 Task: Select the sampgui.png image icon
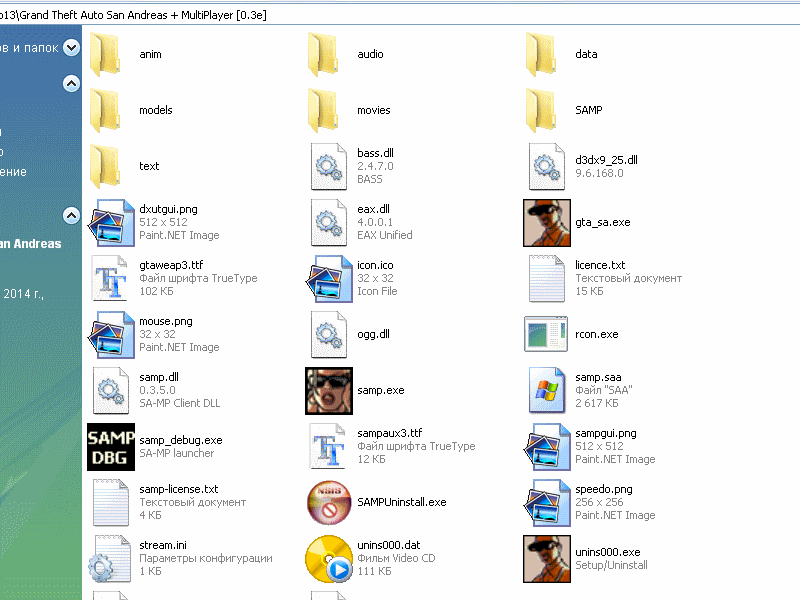[547, 447]
